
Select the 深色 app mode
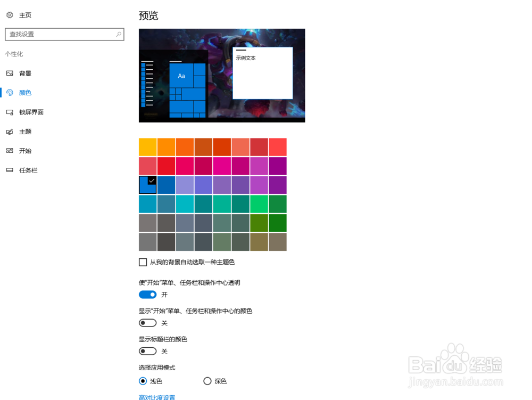207,381
